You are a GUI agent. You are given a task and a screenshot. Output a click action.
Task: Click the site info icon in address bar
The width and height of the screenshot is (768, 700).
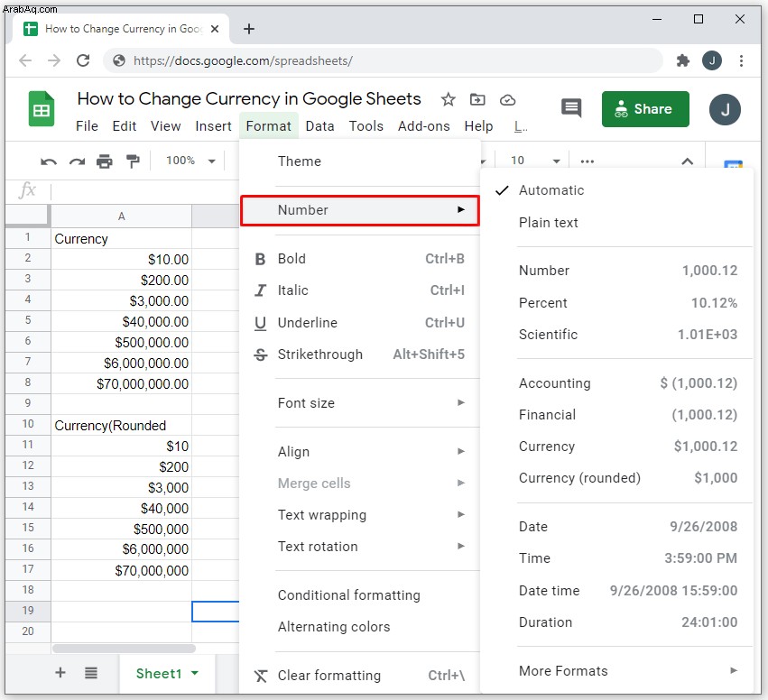point(118,60)
